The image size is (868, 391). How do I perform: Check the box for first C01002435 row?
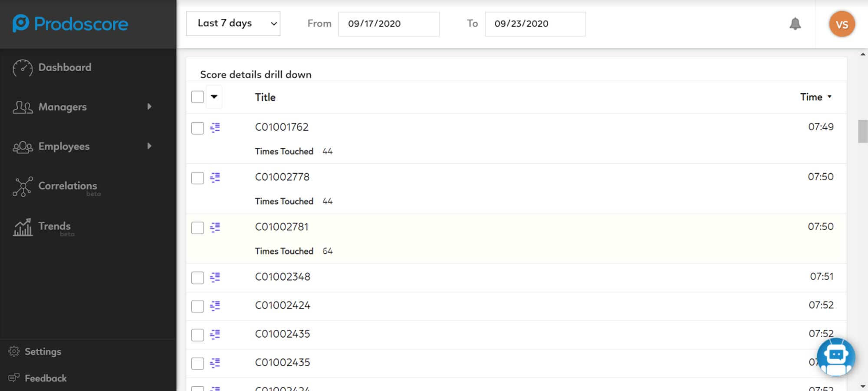197,335
